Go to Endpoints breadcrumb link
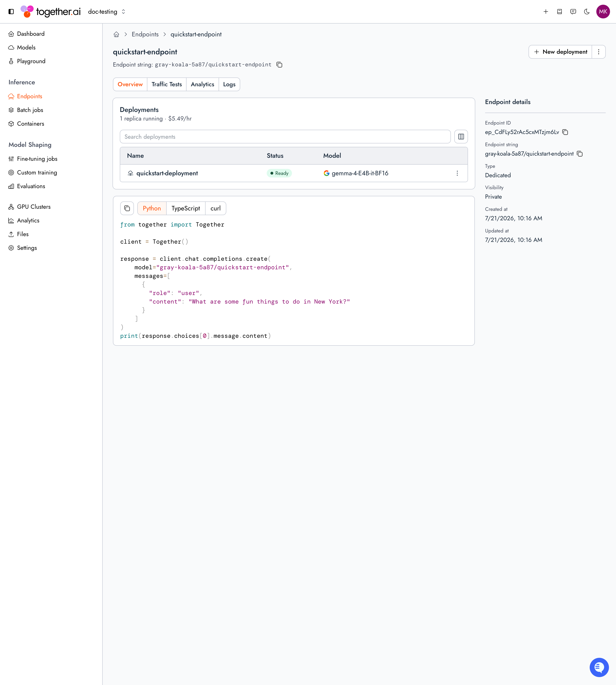 coord(145,34)
